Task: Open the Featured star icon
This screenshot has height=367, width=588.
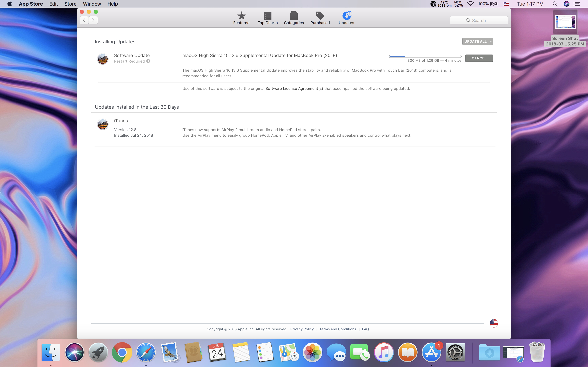Action: point(241,16)
